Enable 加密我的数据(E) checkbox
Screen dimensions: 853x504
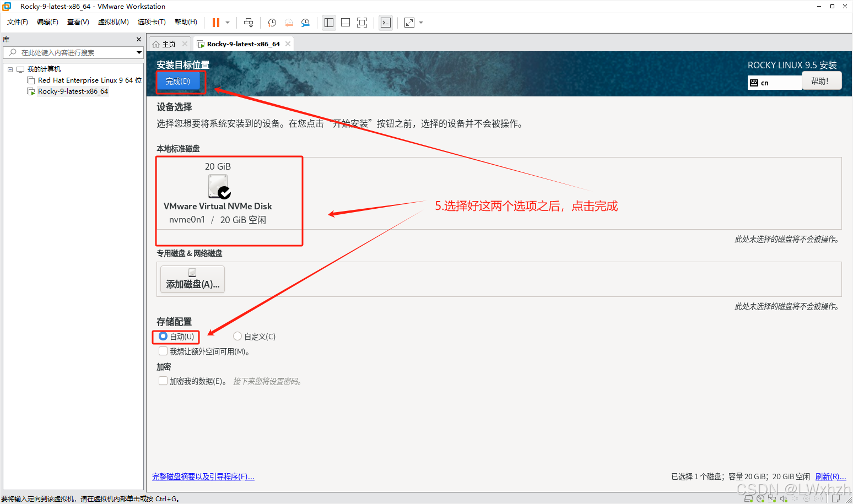click(x=163, y=381)
